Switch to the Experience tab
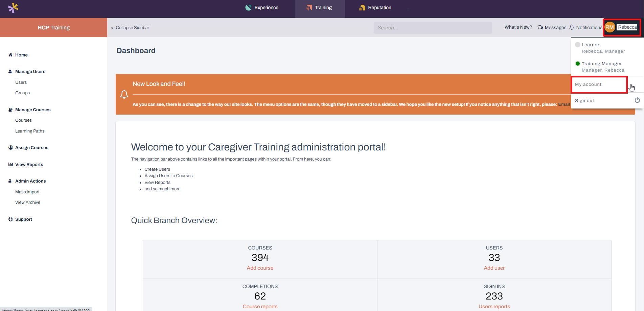This screenshot has height=311, width=644. (262, 7)
